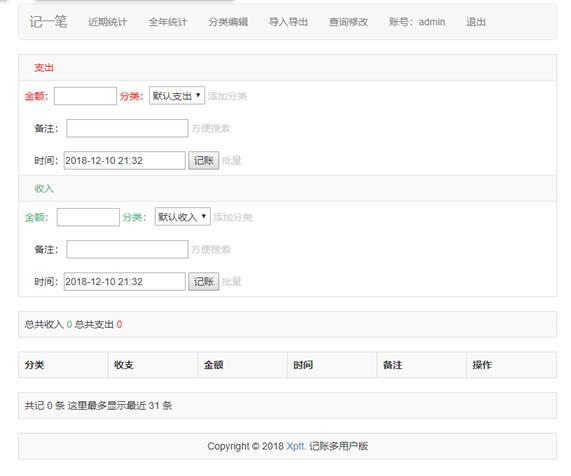Select 导入导出 in the top menu
This screenshot has height=476, width=571.
click(288, 22)
